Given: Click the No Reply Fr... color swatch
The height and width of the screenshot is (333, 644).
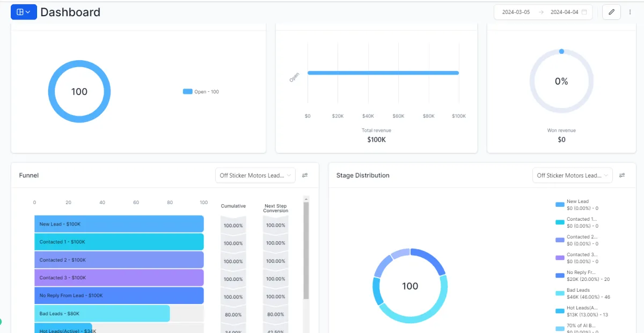Looking at the screenshot, I should (560, 276).
